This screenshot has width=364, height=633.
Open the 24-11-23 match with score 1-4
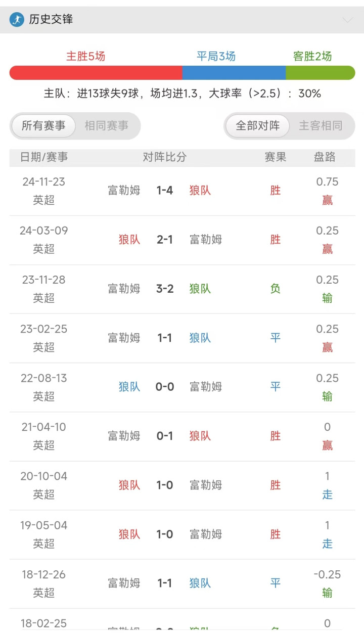(x=165, y=191)
